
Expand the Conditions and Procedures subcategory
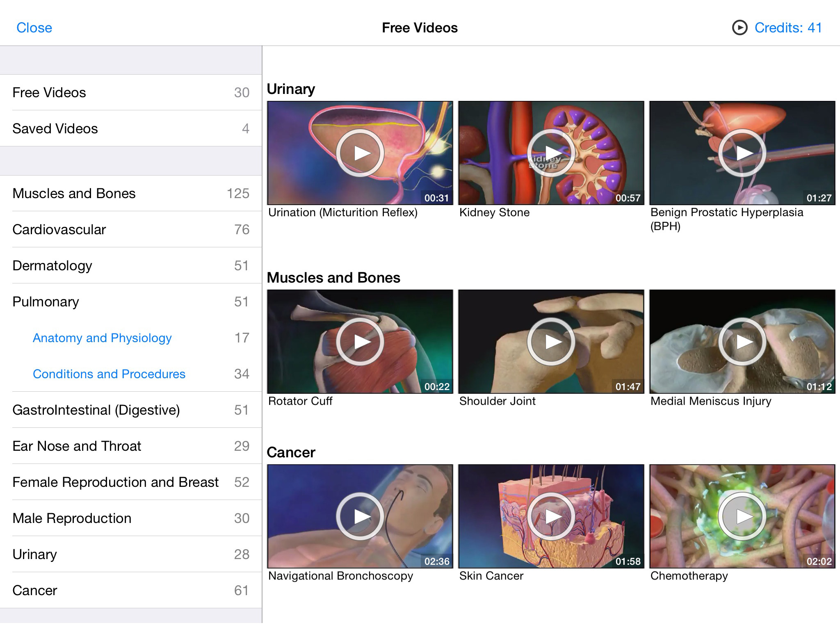pos(109,374)
